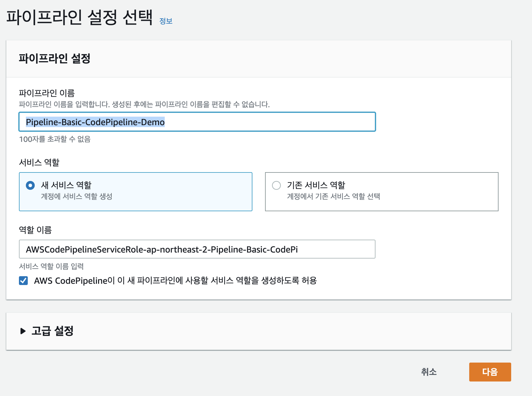Viewport: 532px width, 396px height.
Task: Click the 역할 이름 input field
Action: tap(197, 249)
